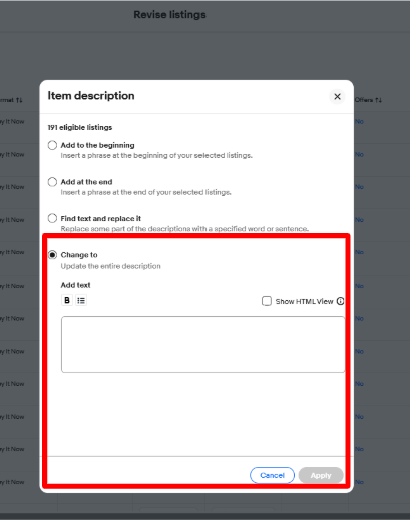The image size is (410, 520).
Task: Sort by the Format column arrows
Action: 19,100
